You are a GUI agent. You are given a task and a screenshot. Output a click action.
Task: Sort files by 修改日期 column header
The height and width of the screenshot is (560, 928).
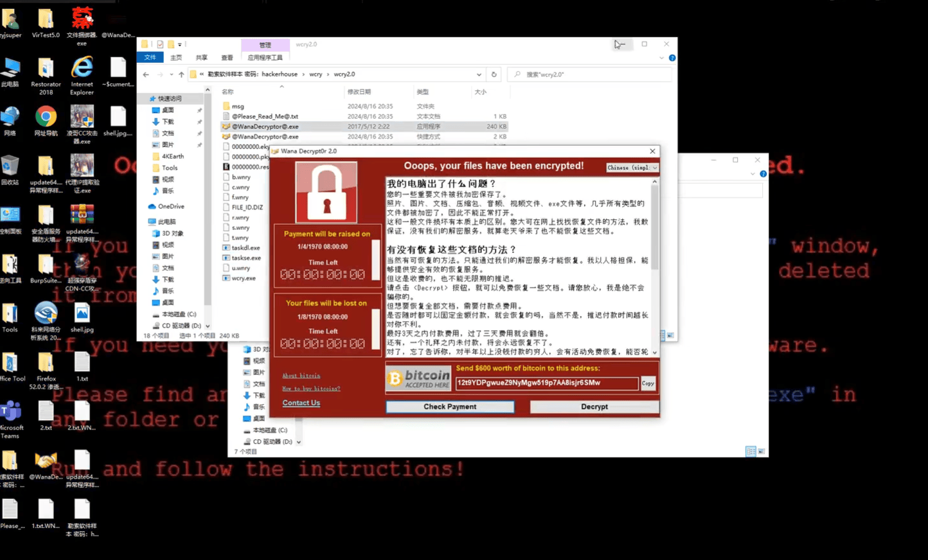click(359, 92)
